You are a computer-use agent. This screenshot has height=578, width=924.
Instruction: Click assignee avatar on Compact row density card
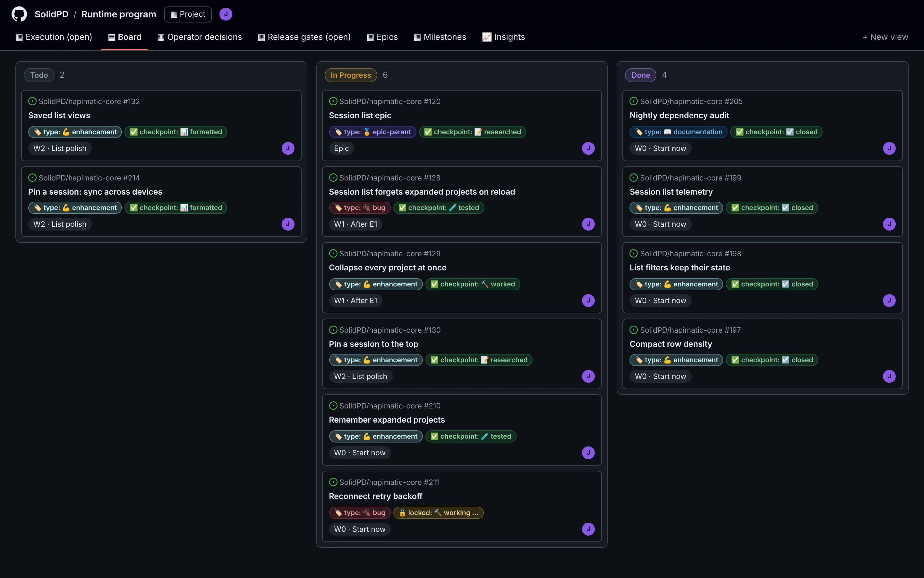coord(889,376)
